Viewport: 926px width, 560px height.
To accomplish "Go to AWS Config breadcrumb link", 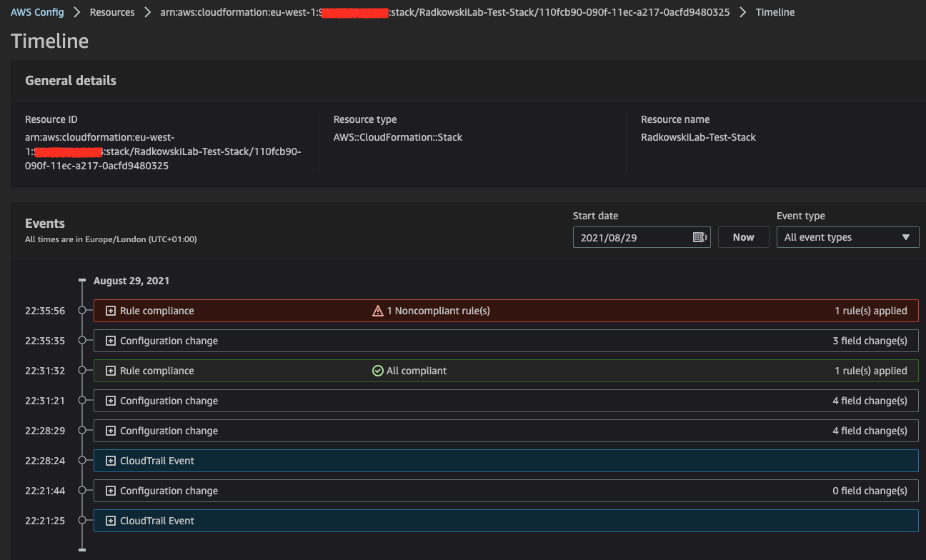I will [37, 12].
